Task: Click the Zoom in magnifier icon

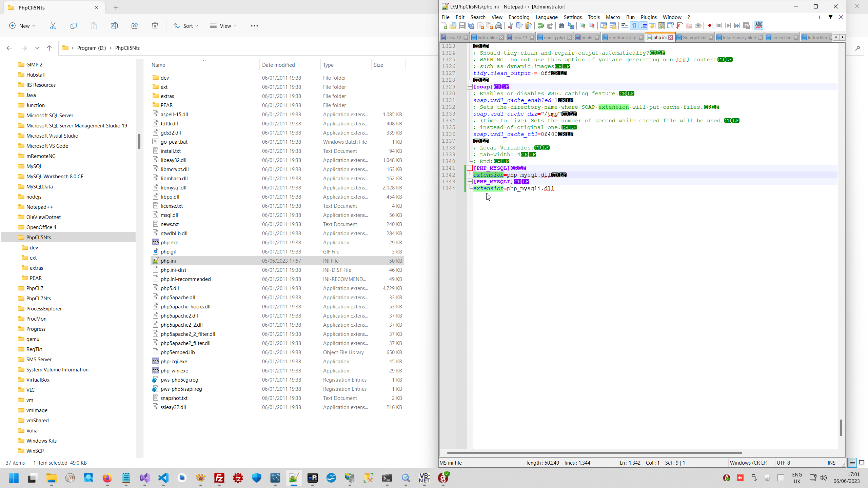Action: pyautogui.click(x=583, y=26)
